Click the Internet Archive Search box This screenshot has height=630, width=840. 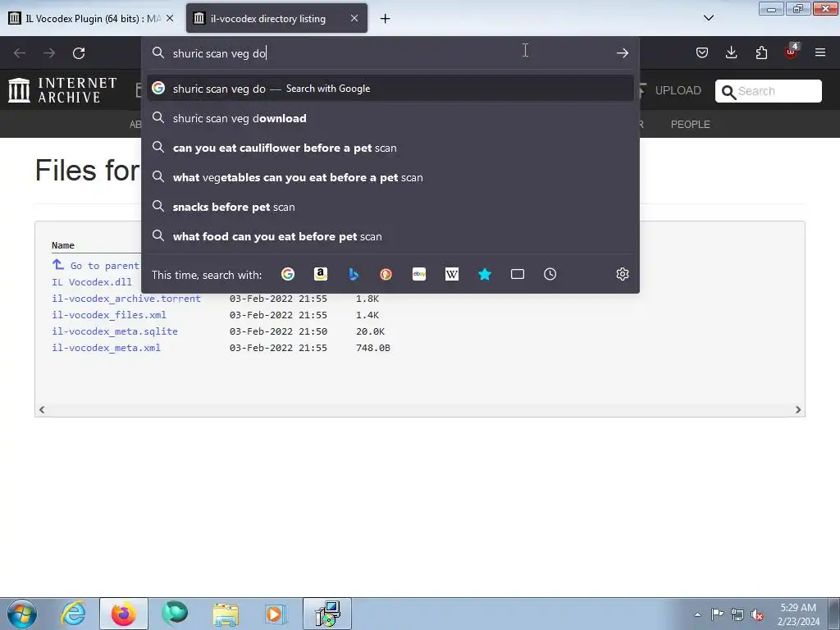pyautogui.click(x=768, y=91)
